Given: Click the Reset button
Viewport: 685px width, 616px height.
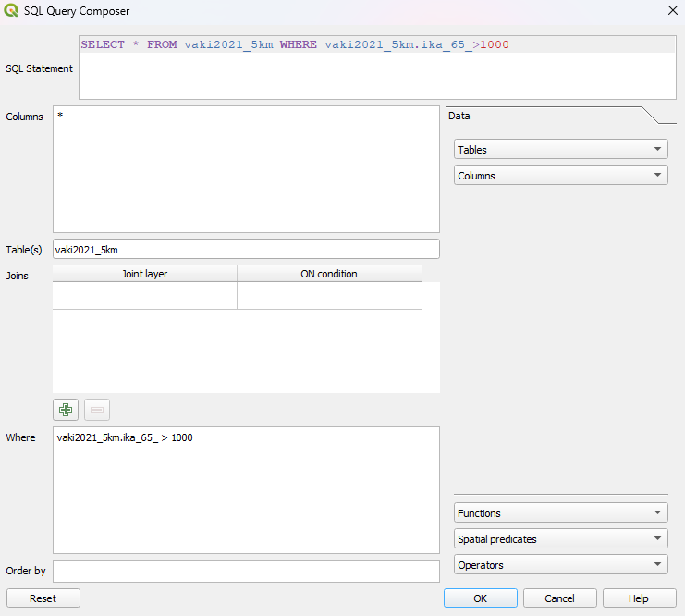Looking at the screenshot, I should click(x=43, y=598).
